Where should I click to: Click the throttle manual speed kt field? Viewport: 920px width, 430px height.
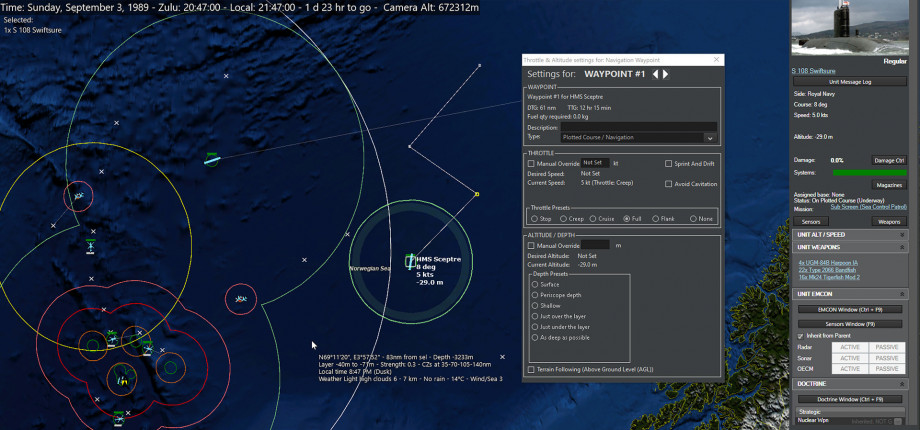pyautogui.click(x=595, y=163)
